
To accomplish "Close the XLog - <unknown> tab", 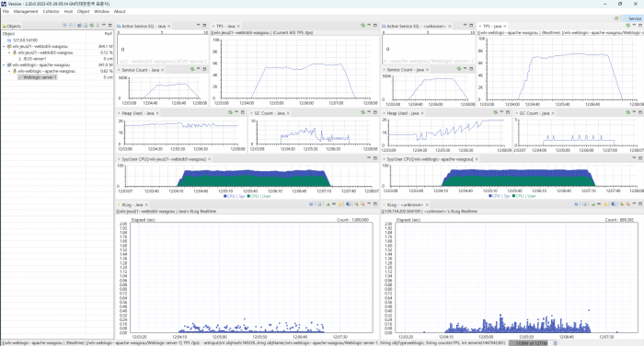I will click(427, 204).
